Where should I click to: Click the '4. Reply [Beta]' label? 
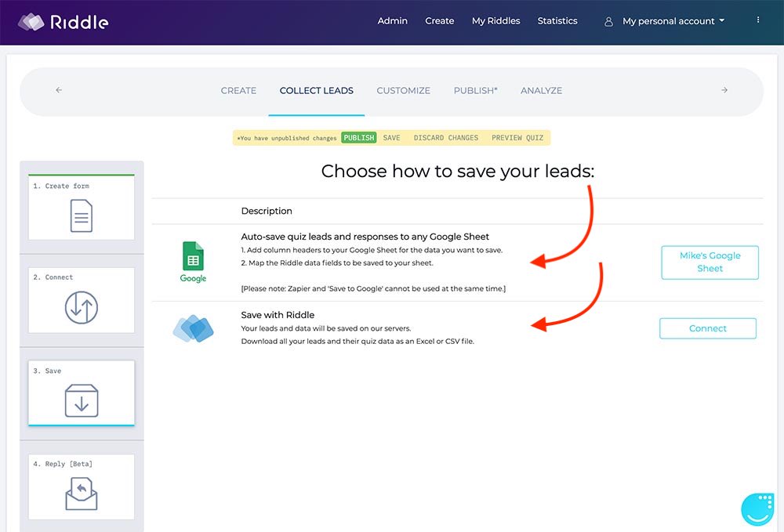[63, 464]
